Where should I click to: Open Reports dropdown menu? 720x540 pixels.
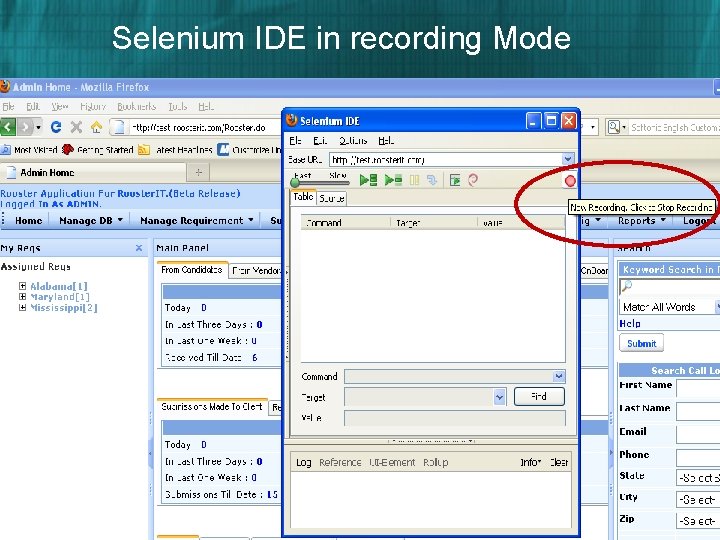point(641,221)
